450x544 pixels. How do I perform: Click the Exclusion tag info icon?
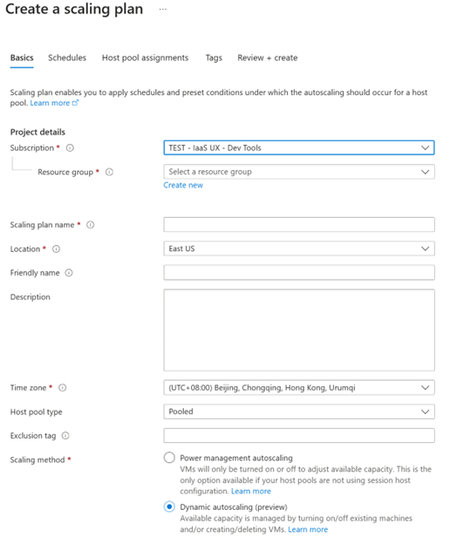(x=66, y=436)
